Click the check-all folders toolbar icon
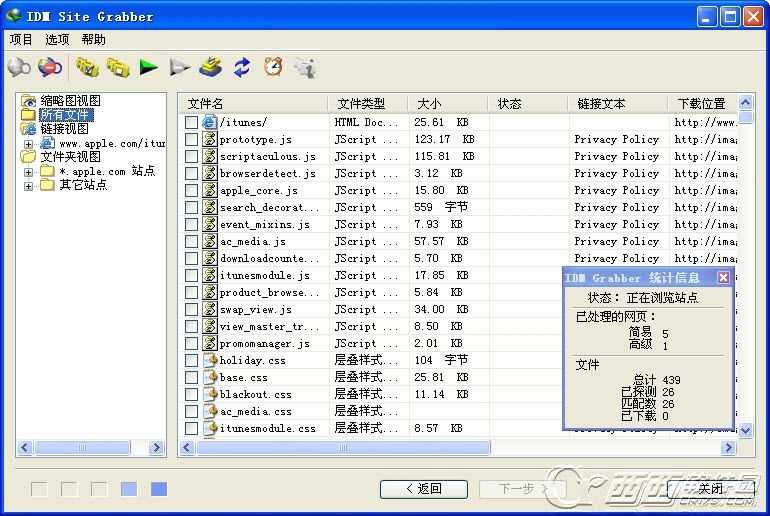Viewport: 770px width, 516px height. [x=87, y=67]
